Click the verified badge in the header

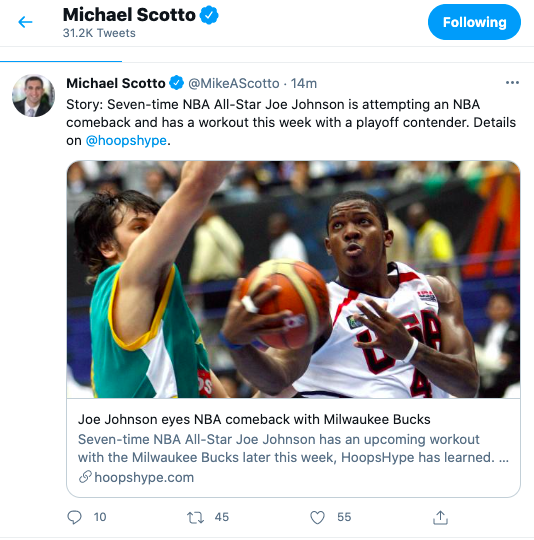pyautogui.click(x=209, y=15)
